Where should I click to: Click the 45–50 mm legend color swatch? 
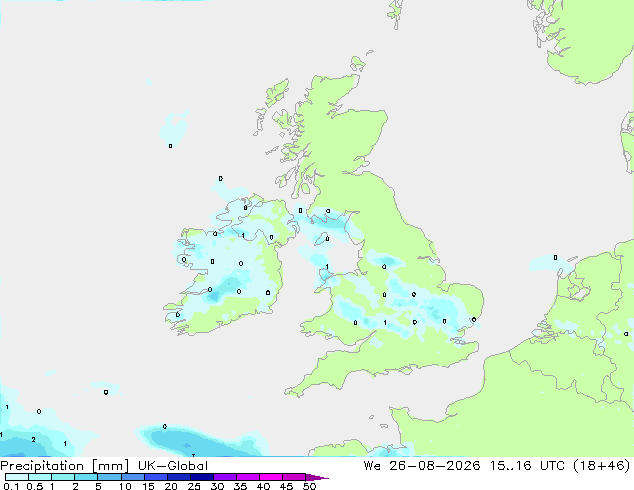point(294,477)
